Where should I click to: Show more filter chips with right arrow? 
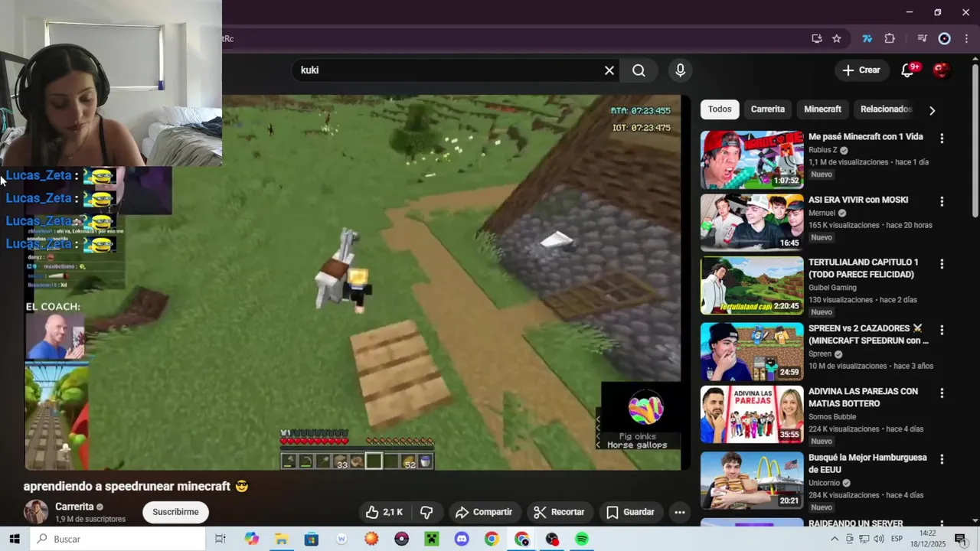pyautogui.click(x=932, y=110)
